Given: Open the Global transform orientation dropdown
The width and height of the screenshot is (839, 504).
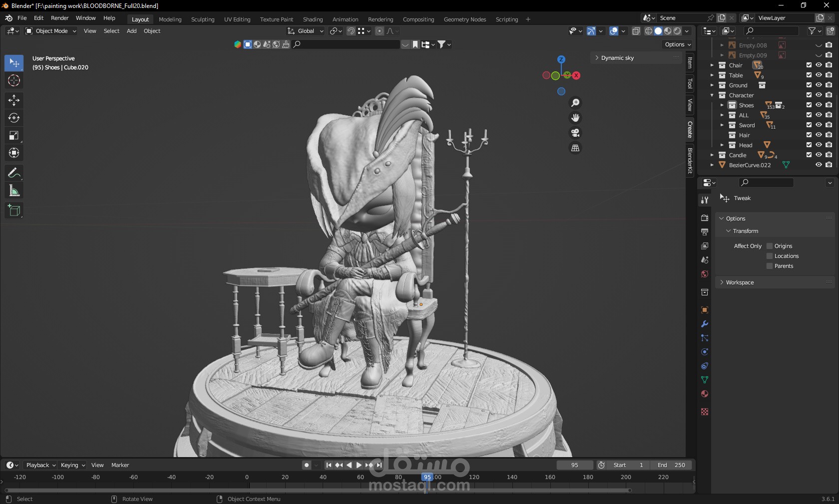Looking at the screenshot, I should [305, 31].
